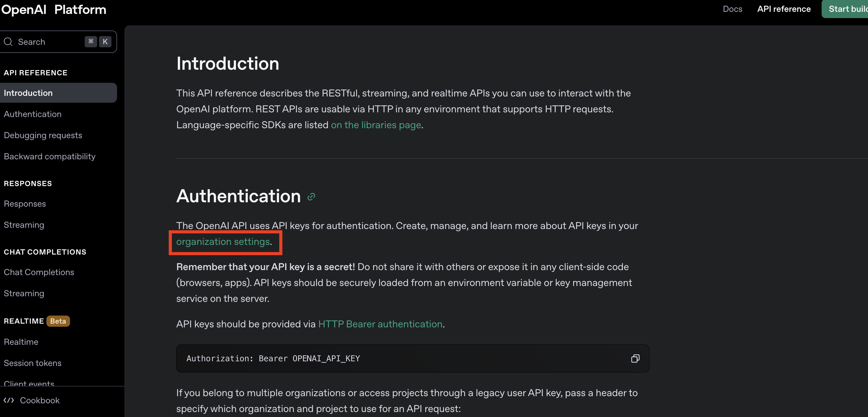Copy the Authorization Bearer code snippet
Image resolution: width=868 pixels, height=417 pixels.
(x=635, y=358)
